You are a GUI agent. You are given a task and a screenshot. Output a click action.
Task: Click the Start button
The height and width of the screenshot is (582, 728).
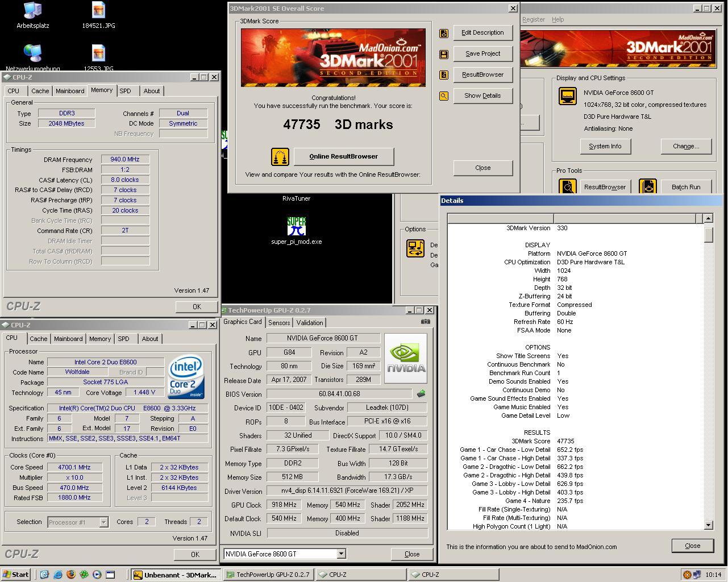pos(16,575)
